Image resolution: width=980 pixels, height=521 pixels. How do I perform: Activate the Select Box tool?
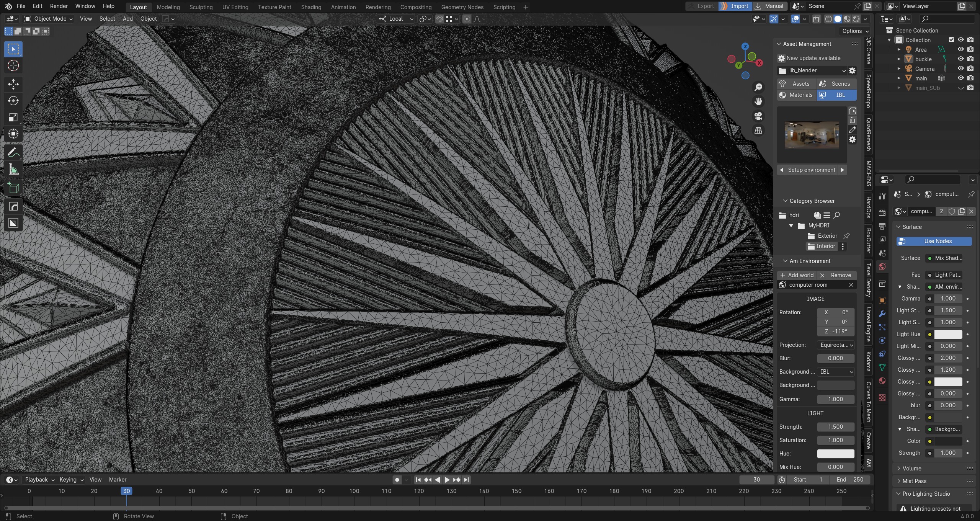pos(13,49)
